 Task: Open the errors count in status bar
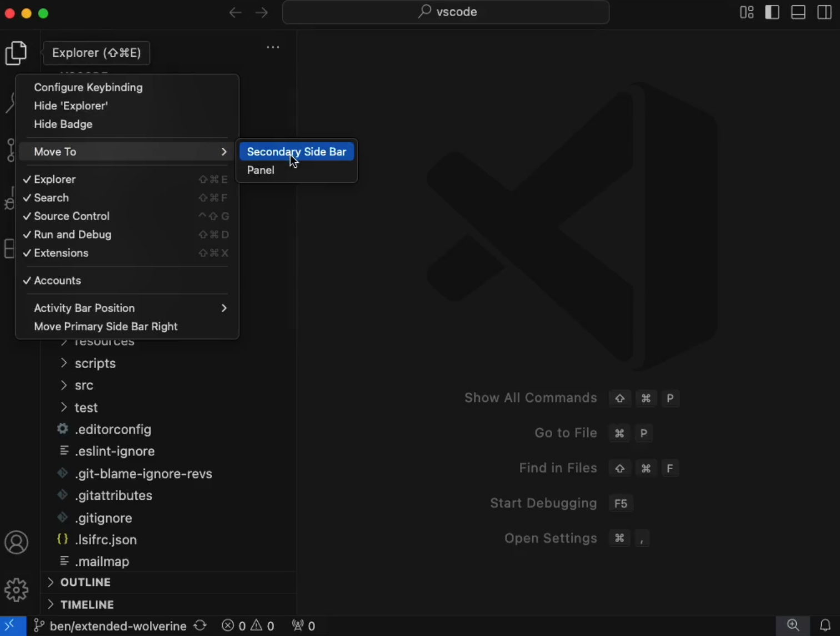click(x=233, y=626)
